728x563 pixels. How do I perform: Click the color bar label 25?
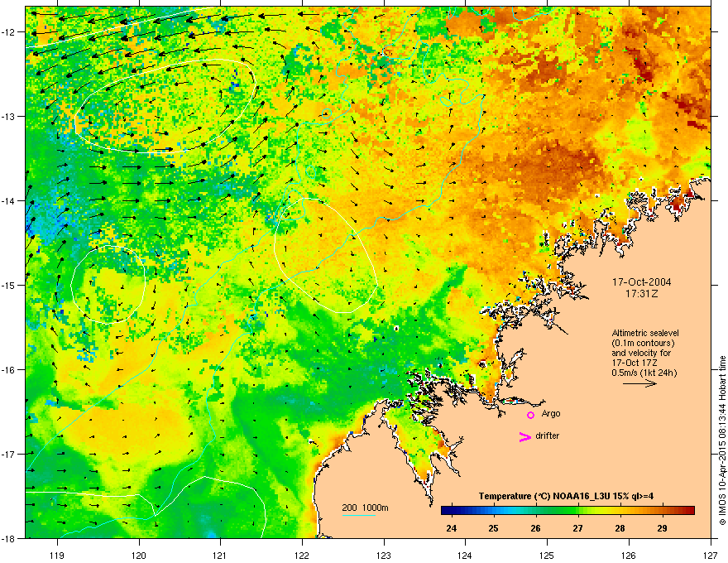point(493,528)
